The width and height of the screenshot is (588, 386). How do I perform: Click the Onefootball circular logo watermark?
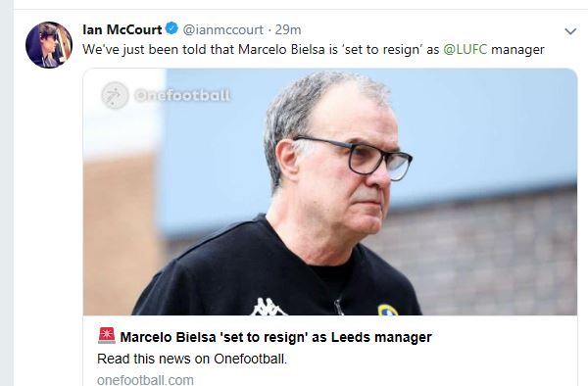tap(115, 96)
